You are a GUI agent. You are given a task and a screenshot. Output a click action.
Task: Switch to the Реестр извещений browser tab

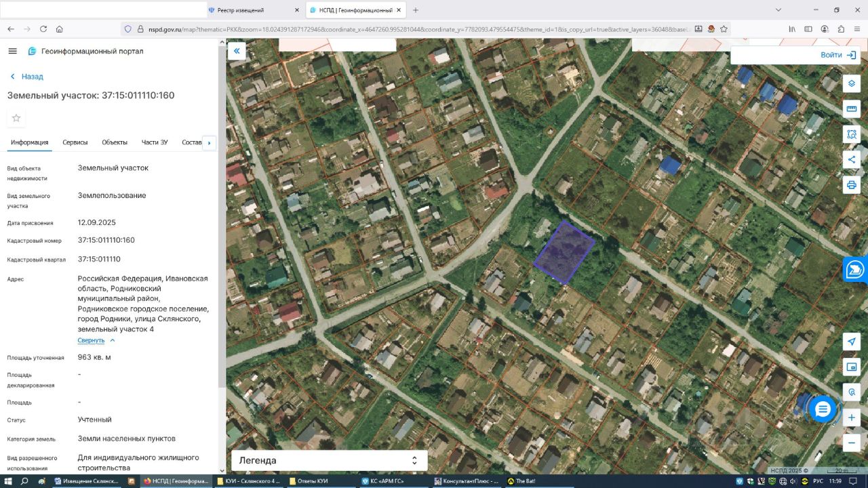click(x=250, y=10)
